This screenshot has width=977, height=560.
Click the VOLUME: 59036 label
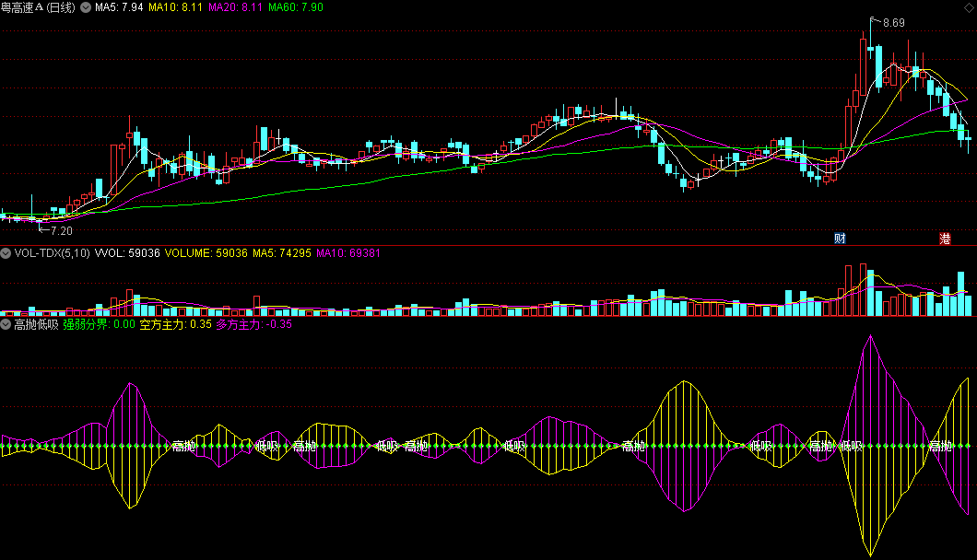206,253
